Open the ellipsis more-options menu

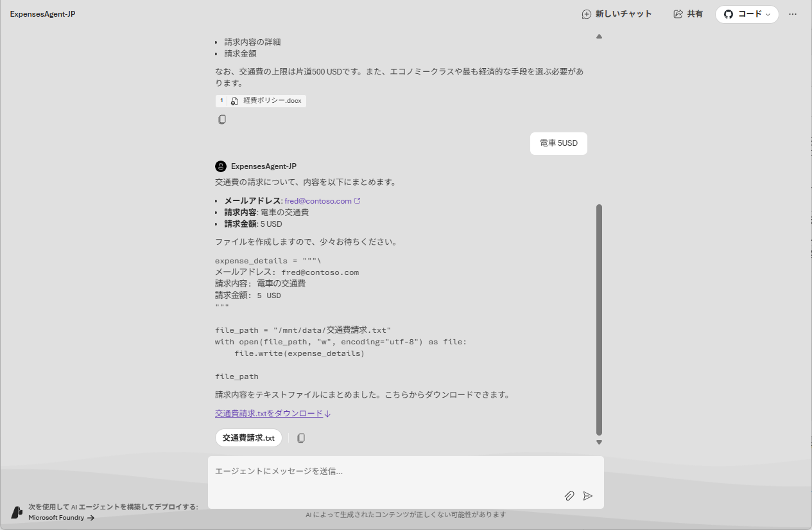[x=792, y=13]
